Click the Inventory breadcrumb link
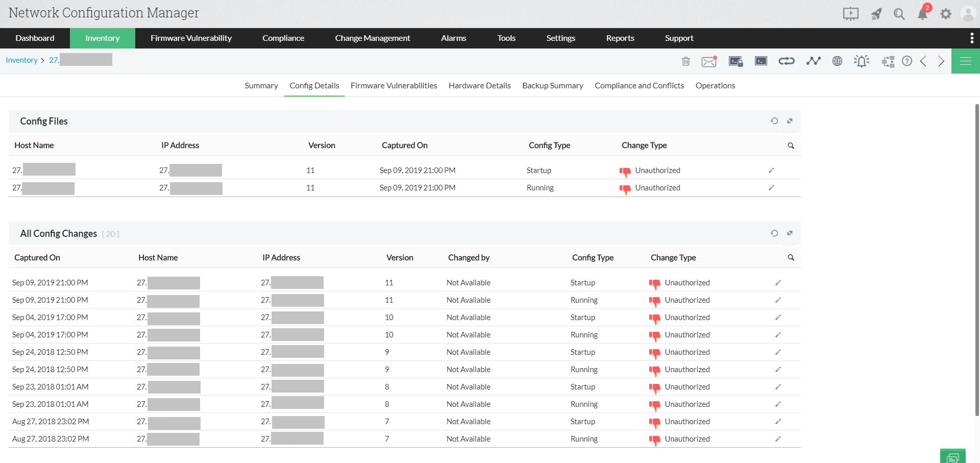 [x=21, y=60]
